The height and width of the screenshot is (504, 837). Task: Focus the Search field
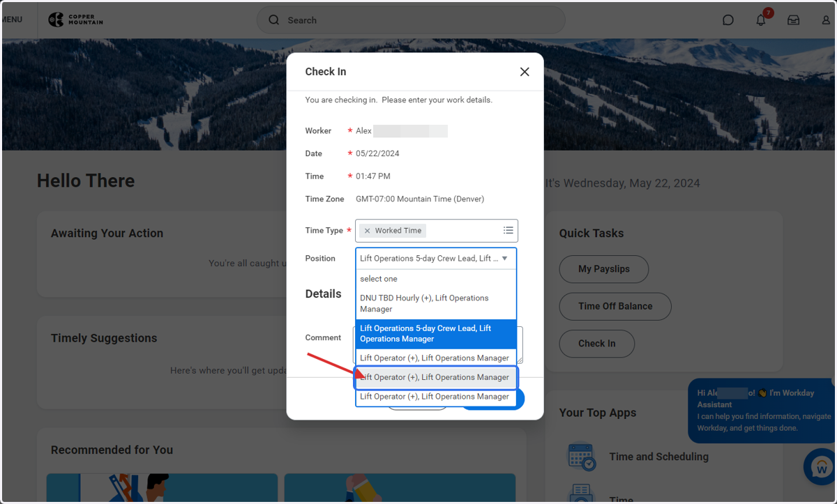click(411, 20)
